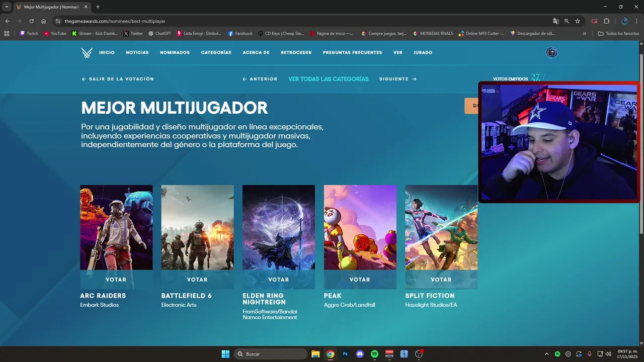Open the NOMINADOS menu item
The image size is (644, 362).
pyautogui.click(x=175, y=53)
